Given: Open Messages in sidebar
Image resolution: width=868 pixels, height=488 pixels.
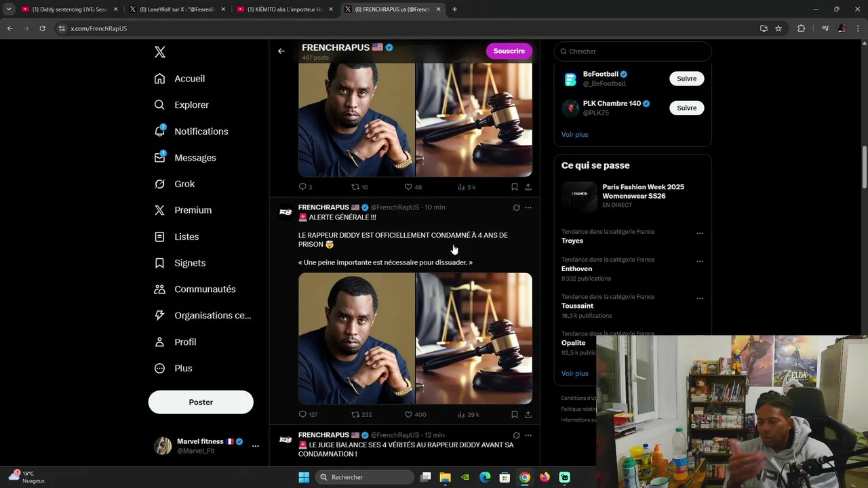Looking at the screenshot, I should tap(185, 158).
